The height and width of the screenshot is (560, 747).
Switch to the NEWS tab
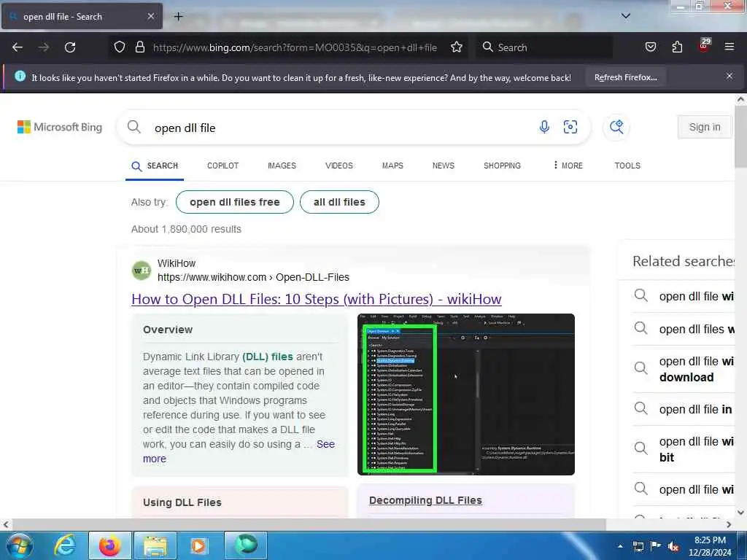(443, 166)
